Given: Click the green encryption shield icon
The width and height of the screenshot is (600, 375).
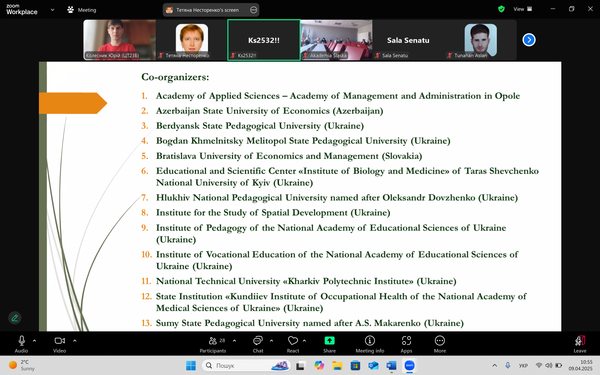Looking at the screenshot, I should 501,9.
